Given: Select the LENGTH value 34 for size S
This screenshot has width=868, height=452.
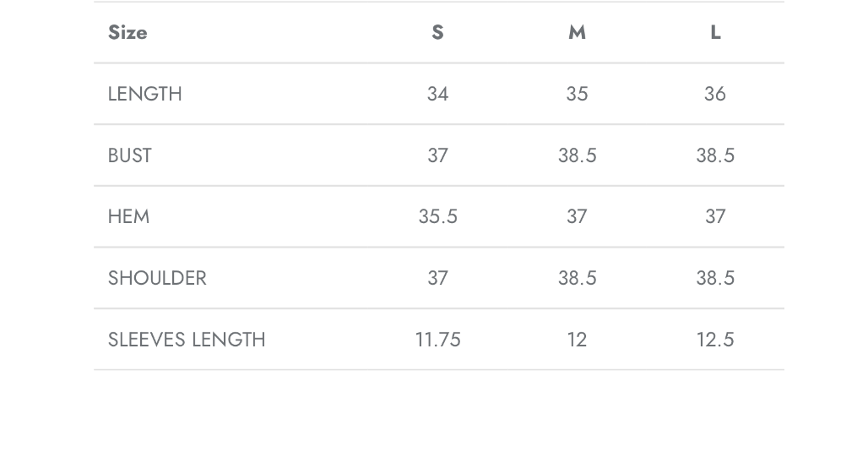Looking at the screenshot, I should 437,94.
